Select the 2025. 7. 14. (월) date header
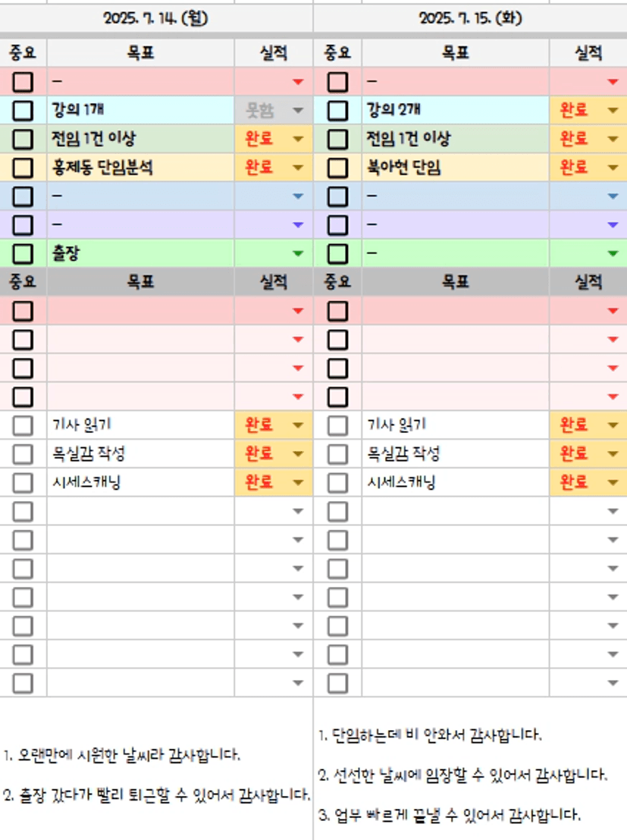Viewport: 627px width, 840px height. [155, 18]
